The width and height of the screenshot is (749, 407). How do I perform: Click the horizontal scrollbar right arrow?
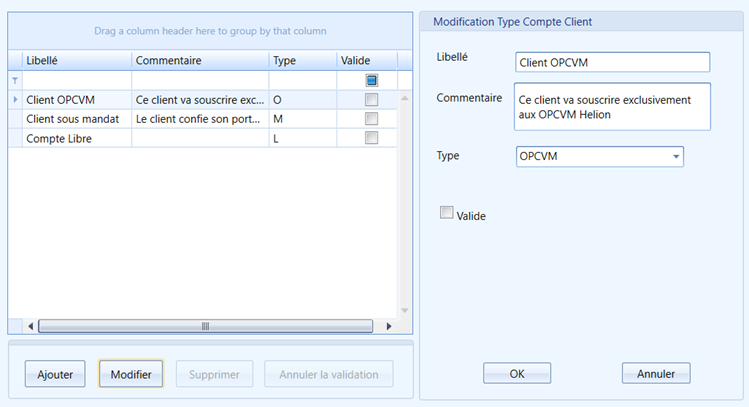389,326
